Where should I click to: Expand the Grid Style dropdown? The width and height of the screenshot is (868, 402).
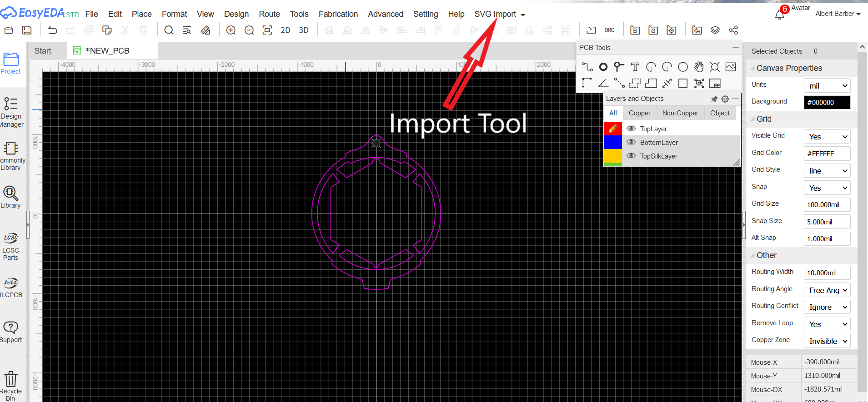click(827, 171)
